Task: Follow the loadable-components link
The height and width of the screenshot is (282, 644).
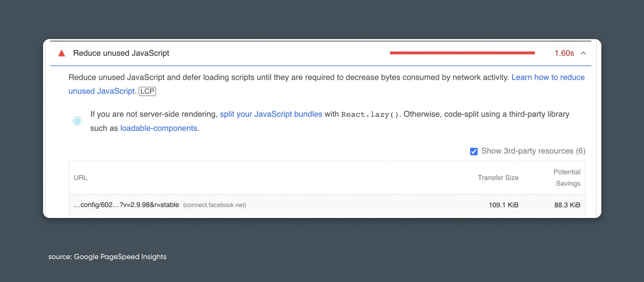Action: (159, 129)
